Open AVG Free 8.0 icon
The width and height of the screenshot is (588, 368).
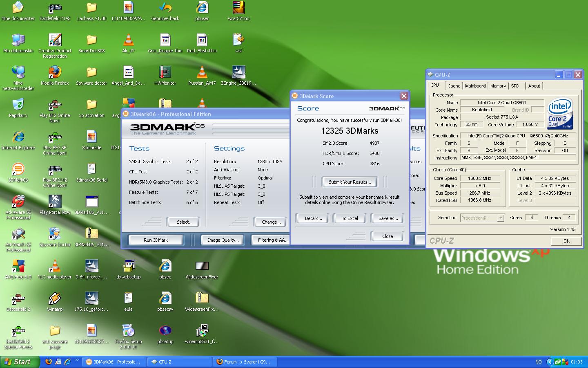click(x=18, y=269)
